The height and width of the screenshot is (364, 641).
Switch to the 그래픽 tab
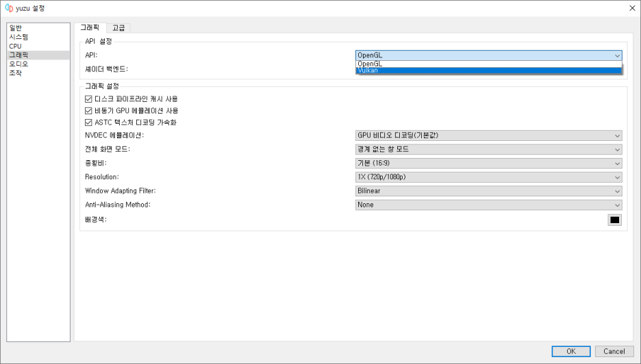pyautogui.click(x=90, y=27)
